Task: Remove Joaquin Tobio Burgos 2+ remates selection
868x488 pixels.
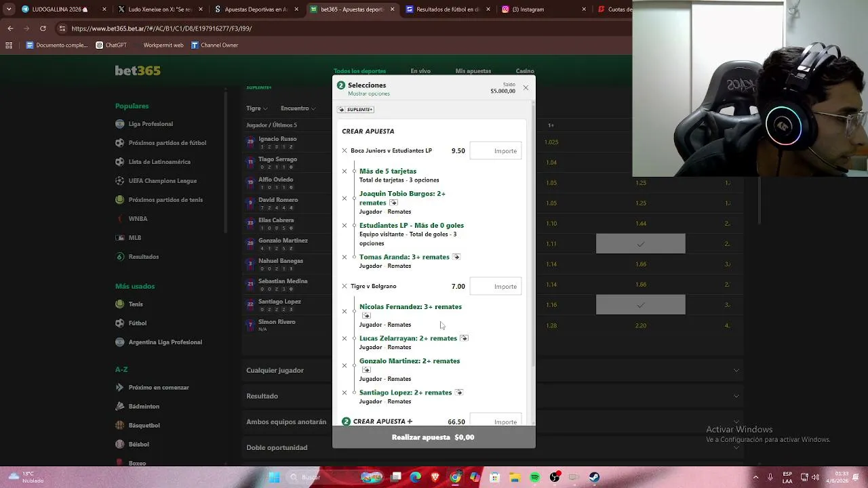Action: pyautogui.click(x=344, y=199)
